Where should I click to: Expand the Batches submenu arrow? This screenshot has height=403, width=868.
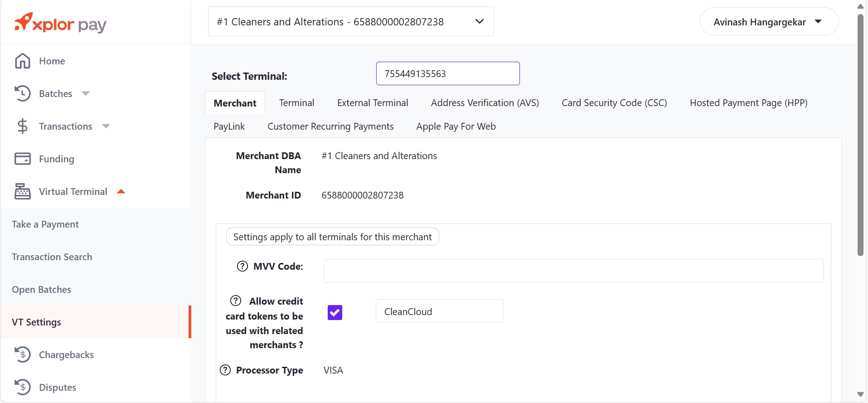[86, 93]
